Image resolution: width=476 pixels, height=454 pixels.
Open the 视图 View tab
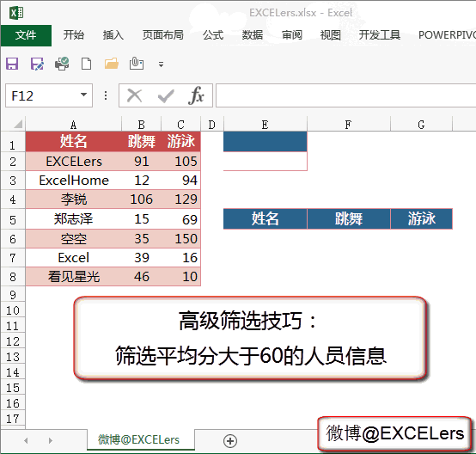[x=331, y=35]
